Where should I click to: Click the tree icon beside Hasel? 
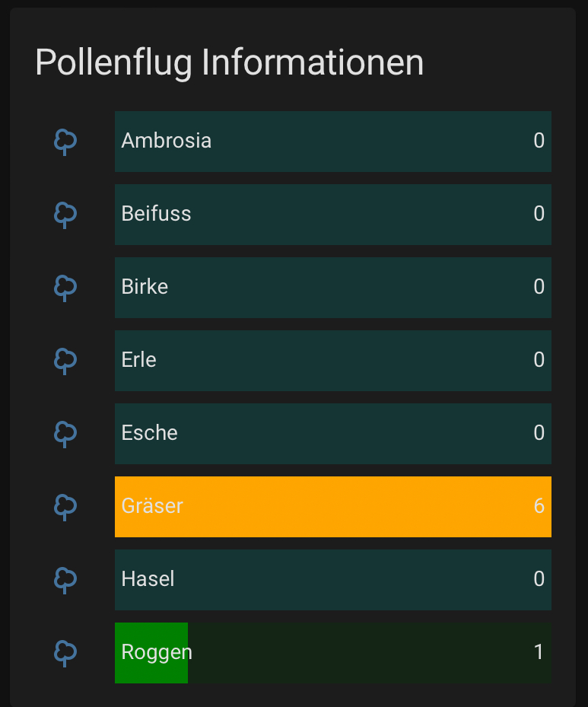click(x=65, y=580)
